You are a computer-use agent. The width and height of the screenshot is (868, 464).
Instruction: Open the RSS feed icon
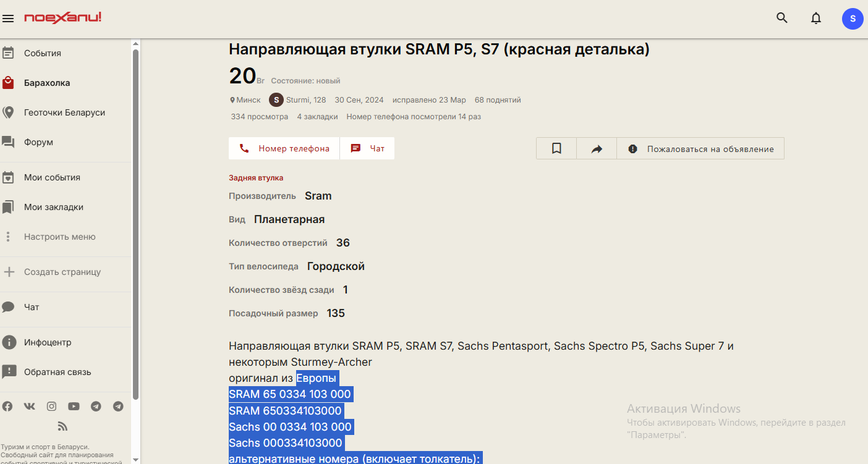pyautogui.click(x=62, y=426)
